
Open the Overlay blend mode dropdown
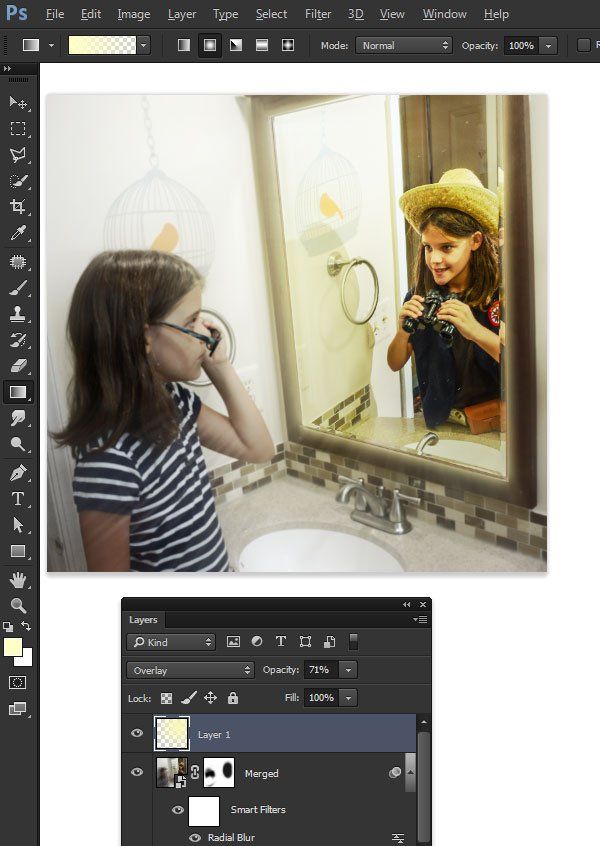[190, 670]
